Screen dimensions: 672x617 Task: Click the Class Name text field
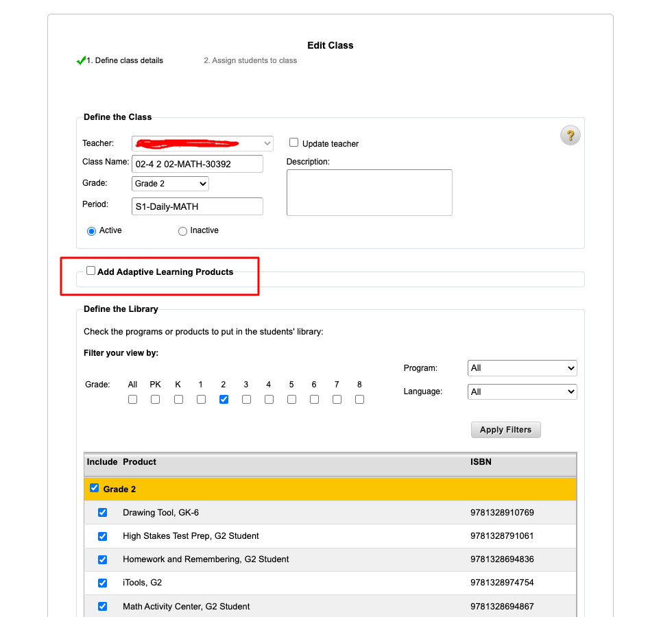[197, 164]
